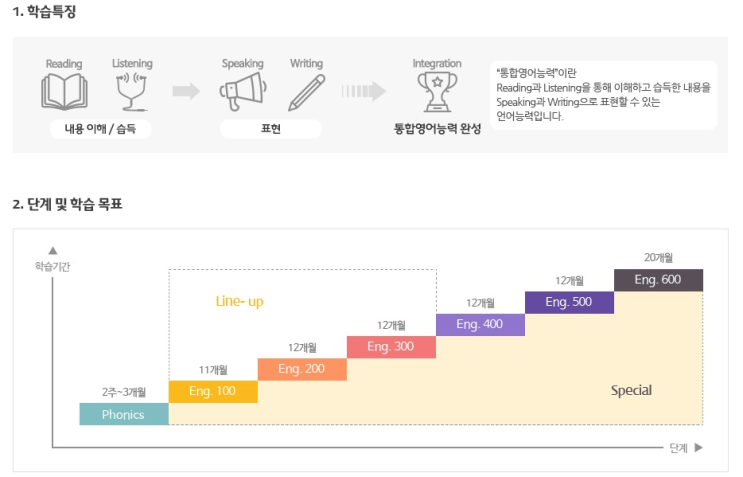Screen dimensions: 743x477
Task: Click the Listening headset icon
Action: pyautogui.click(x=131, y=92)
